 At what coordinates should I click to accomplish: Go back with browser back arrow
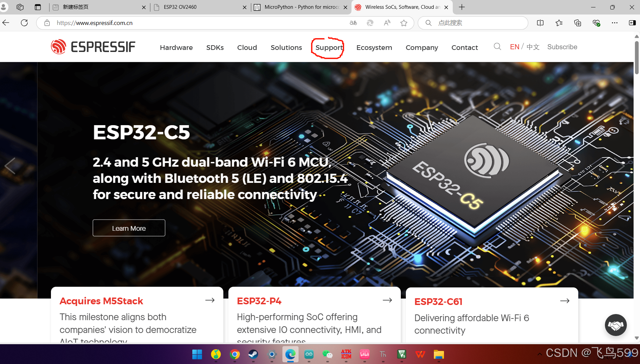click(6, 23)
